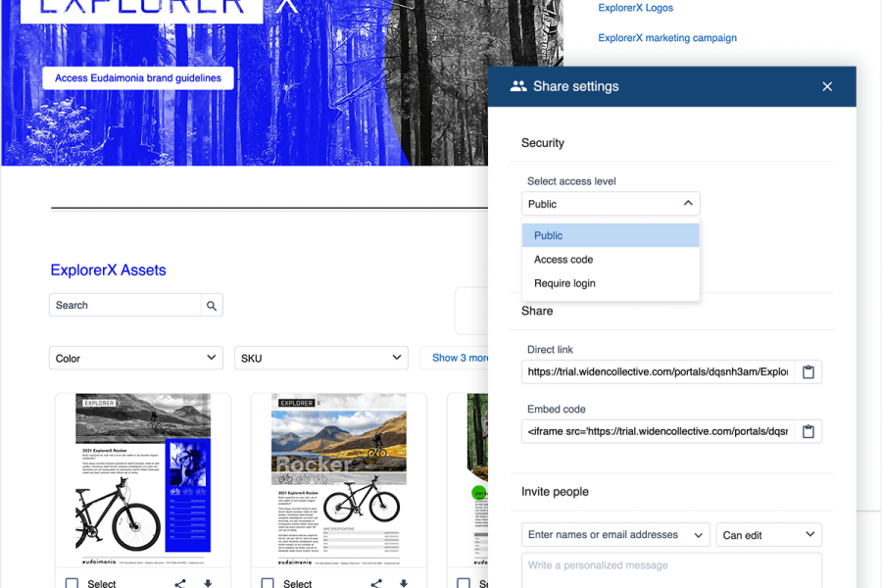The width and height of the screenshot is (882, 588).
Task: Close the Share settings panel
Action: (x=827, y=86)
